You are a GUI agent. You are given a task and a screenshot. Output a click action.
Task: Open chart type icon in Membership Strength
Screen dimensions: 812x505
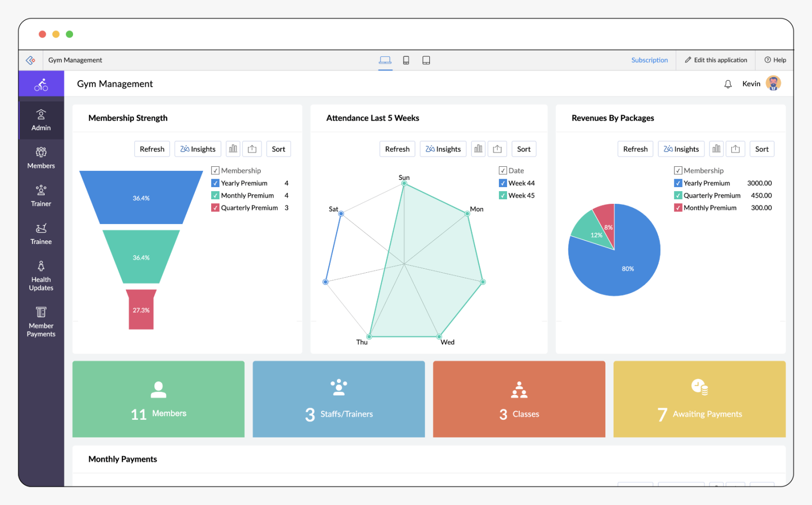point(233,149)
